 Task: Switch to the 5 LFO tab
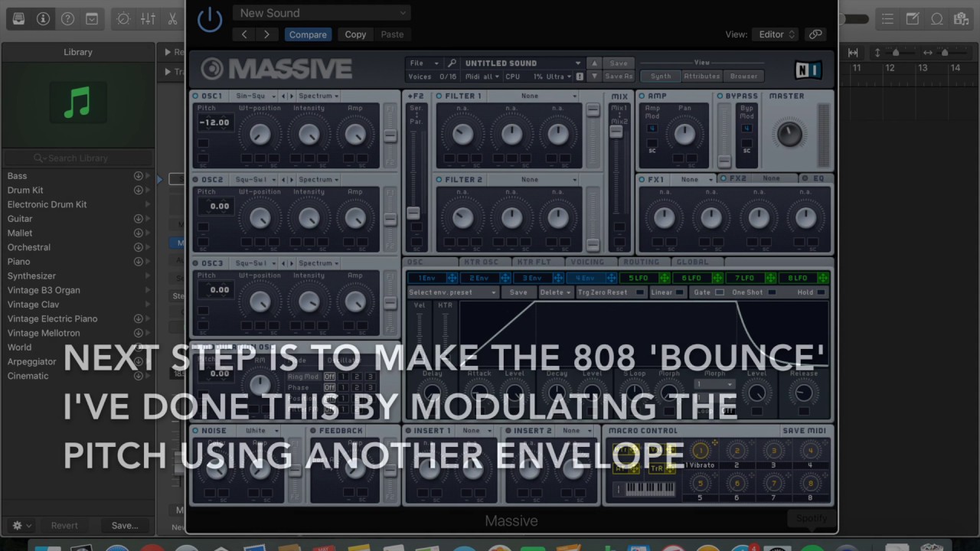[x=639, y=279]
